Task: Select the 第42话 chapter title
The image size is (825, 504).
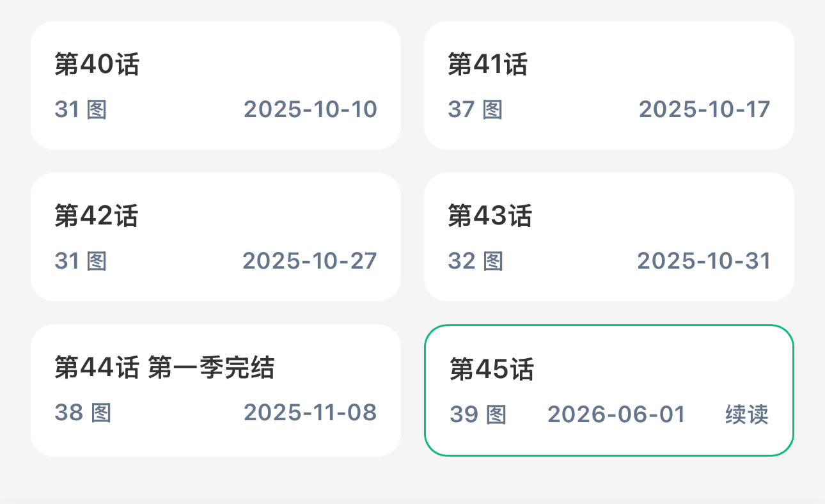Action: [96, 216]
